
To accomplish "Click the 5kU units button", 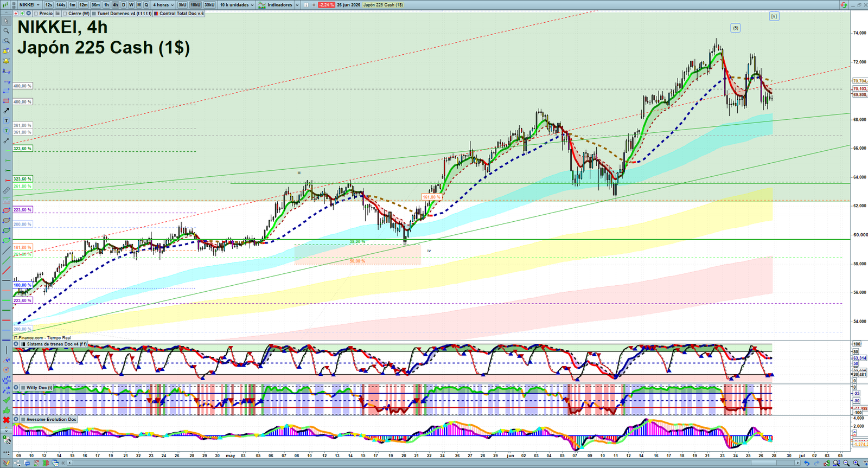I will 182,5.
